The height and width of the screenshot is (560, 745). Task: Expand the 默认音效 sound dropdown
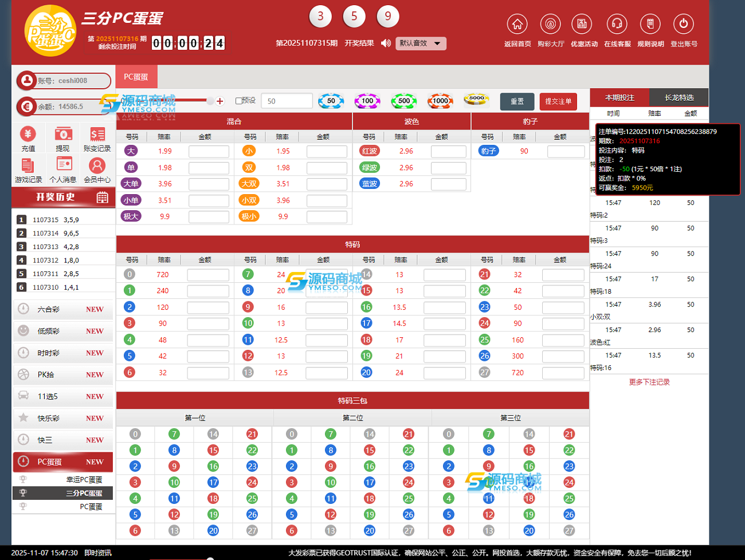(421, 44)
